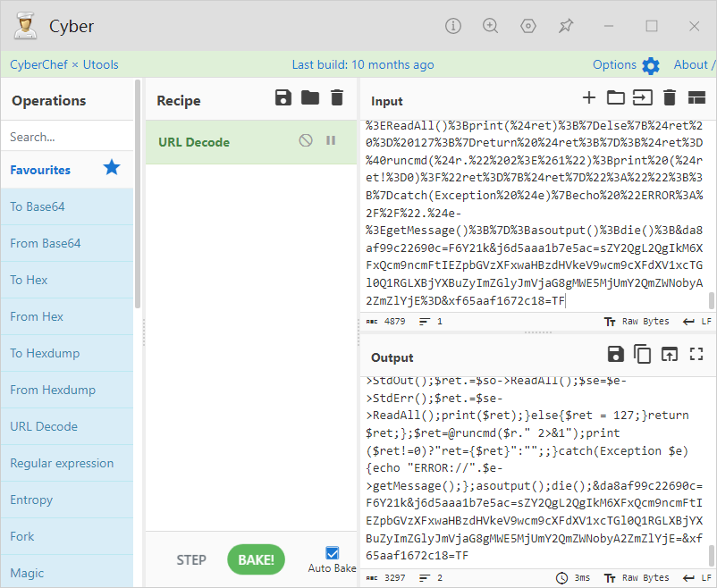The image size is (717, 588).
Task: Click Last build: 10 months ago link
Action: (x=363, y=65)
